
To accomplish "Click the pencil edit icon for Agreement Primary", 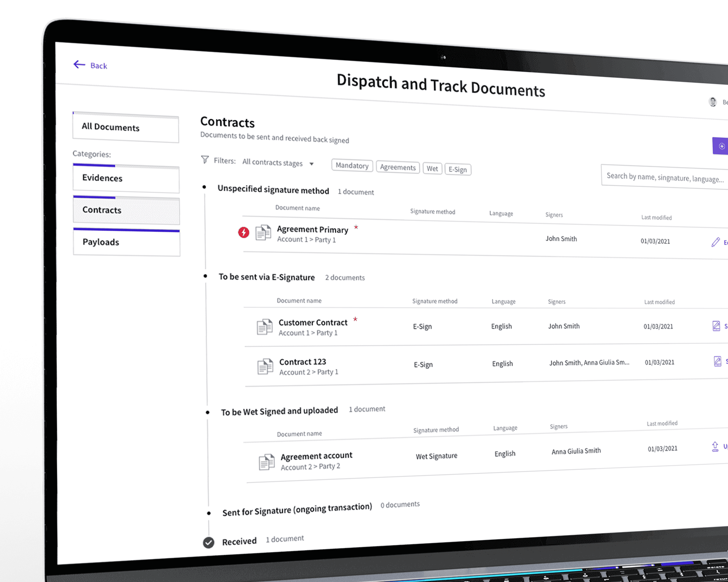I will point(715,242).
